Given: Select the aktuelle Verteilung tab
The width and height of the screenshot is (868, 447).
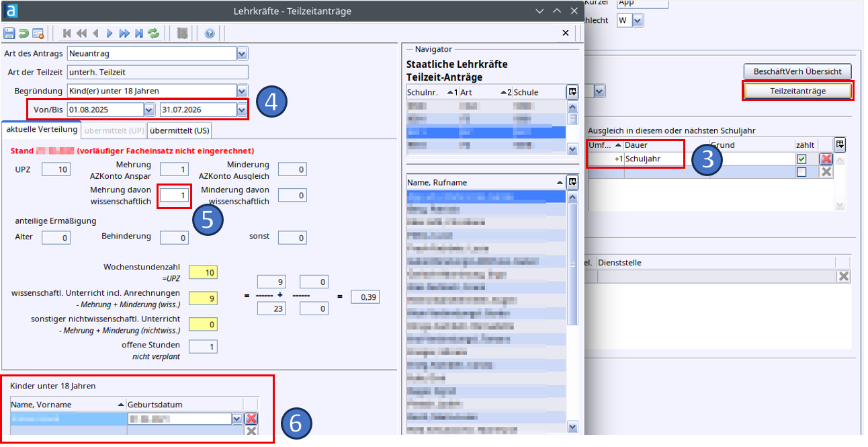Looking at the screenshot, I should 42,129.
